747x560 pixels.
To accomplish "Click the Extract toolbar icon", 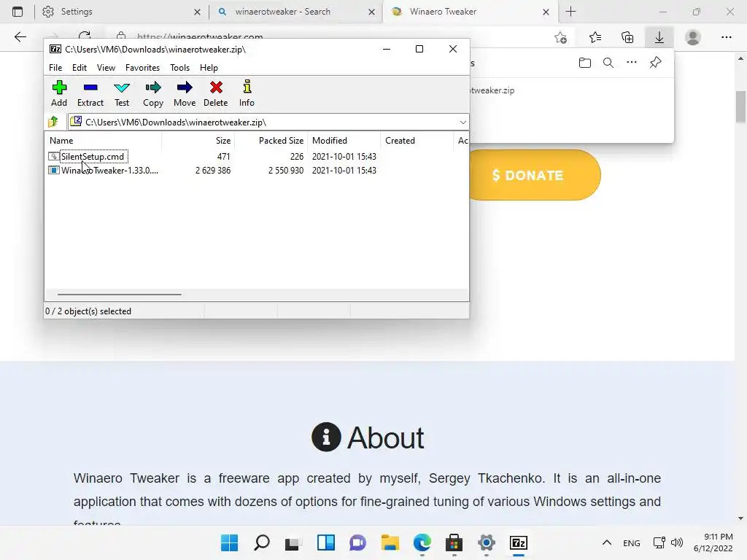I will 90,93.
